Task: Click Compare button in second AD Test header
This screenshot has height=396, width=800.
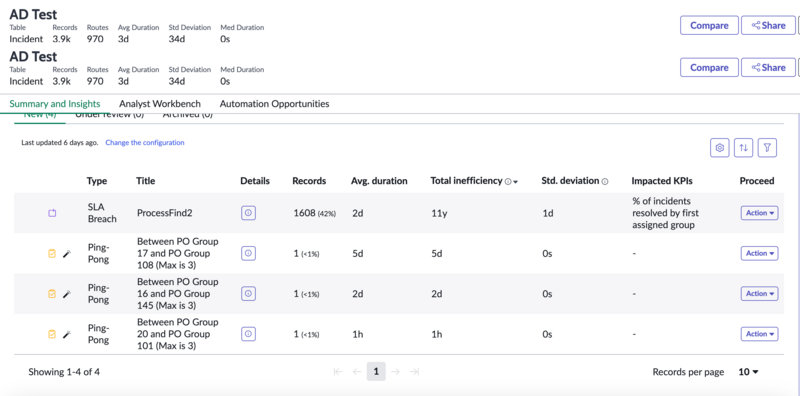Action: point(709,67)
